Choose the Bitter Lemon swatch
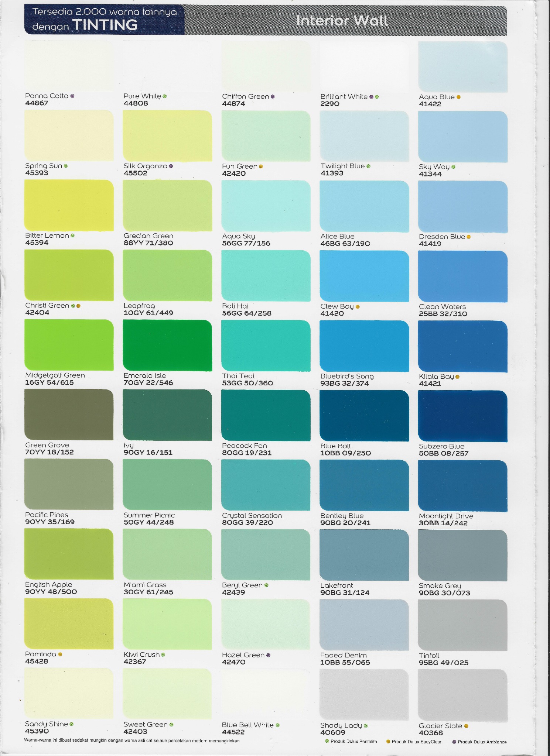Screen dimensions: 550x756 coord(69,205)
